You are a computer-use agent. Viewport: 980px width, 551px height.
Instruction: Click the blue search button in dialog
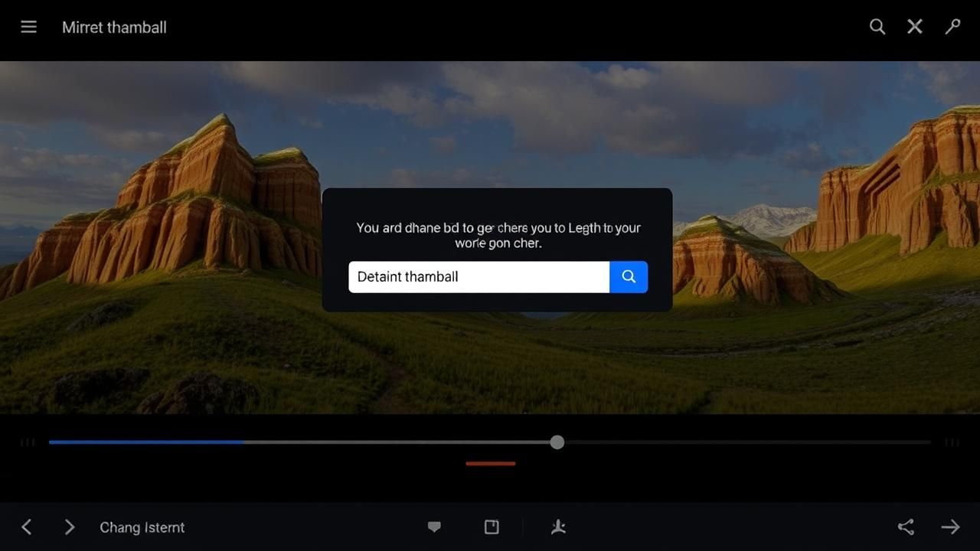(629, 277)
